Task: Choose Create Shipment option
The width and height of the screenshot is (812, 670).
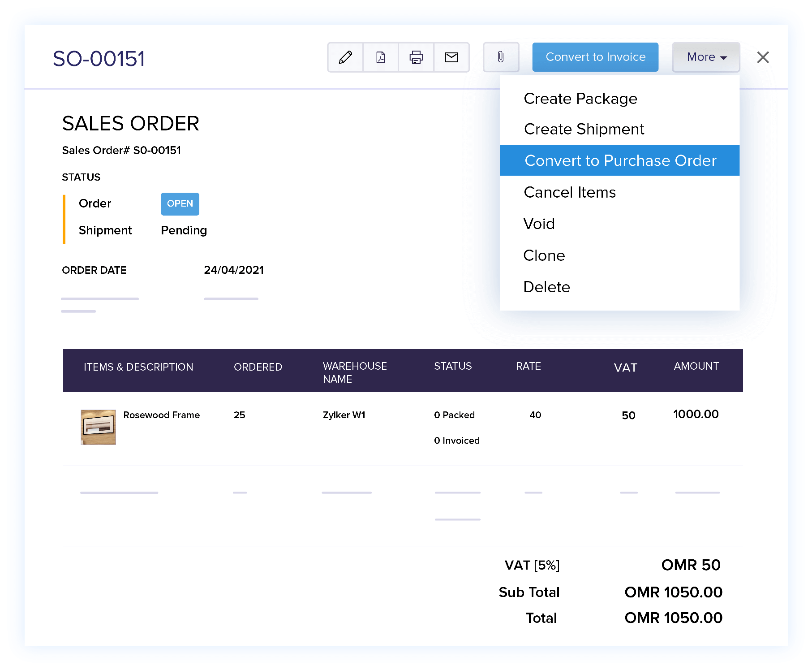Action: coord(584,129)
